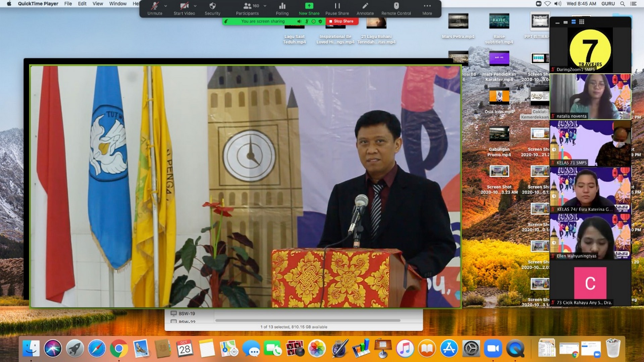
Task: Expand arrow next to Participants count
Action: pos(265,6)
